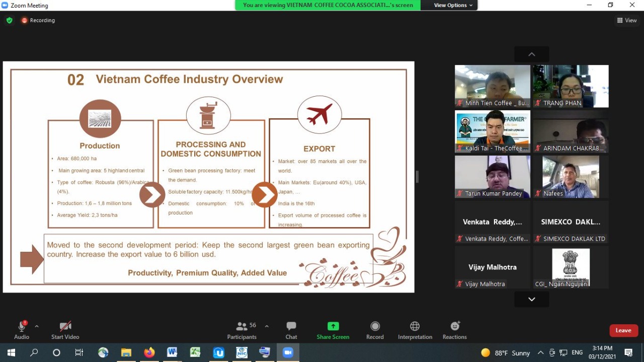Click the orange chevron after Production box

(x=152, y=195)
